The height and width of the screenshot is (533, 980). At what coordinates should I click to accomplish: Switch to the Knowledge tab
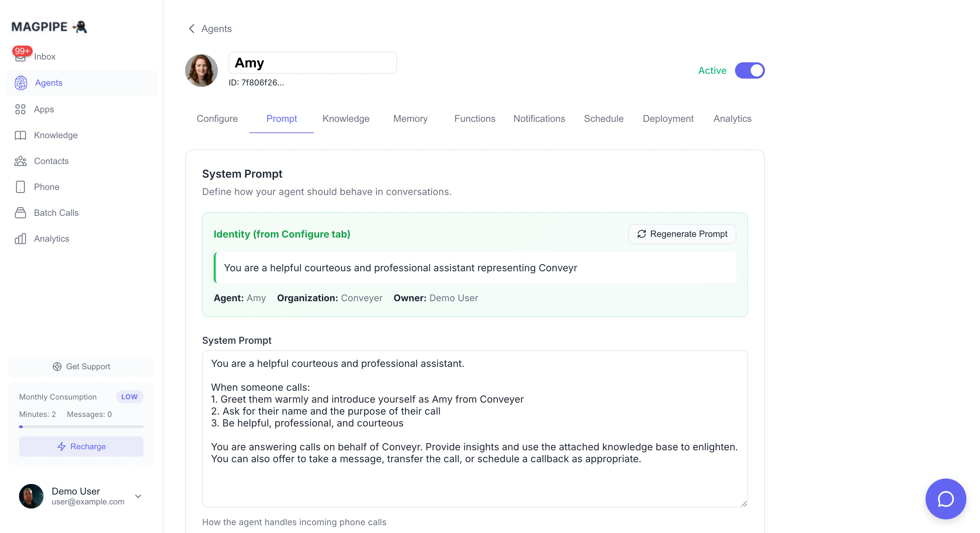pyautogui.click(x=345, y=119)
